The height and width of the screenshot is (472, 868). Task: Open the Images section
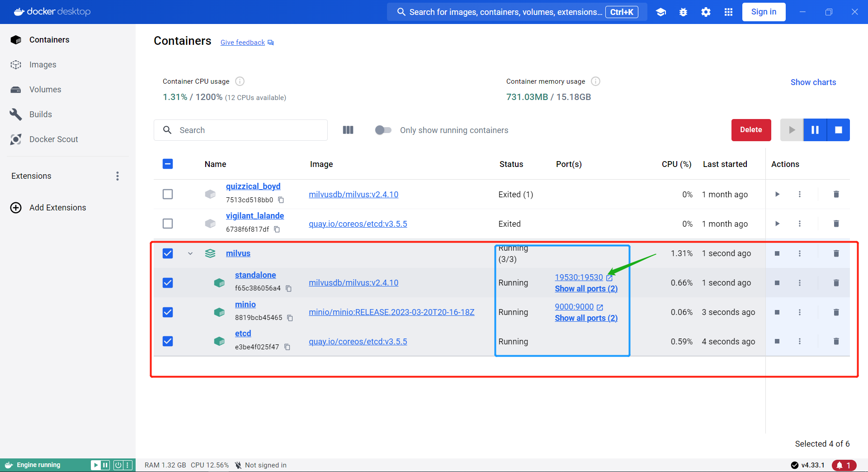42,64
